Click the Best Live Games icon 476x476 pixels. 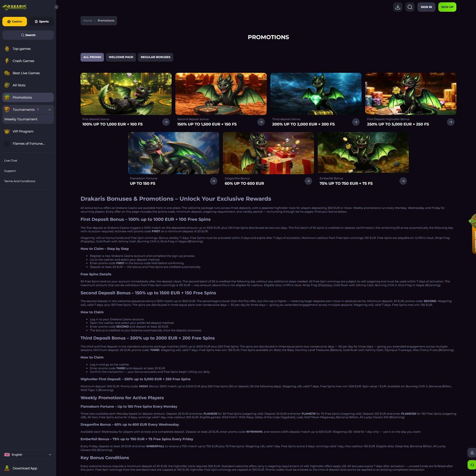pos(7,73)
